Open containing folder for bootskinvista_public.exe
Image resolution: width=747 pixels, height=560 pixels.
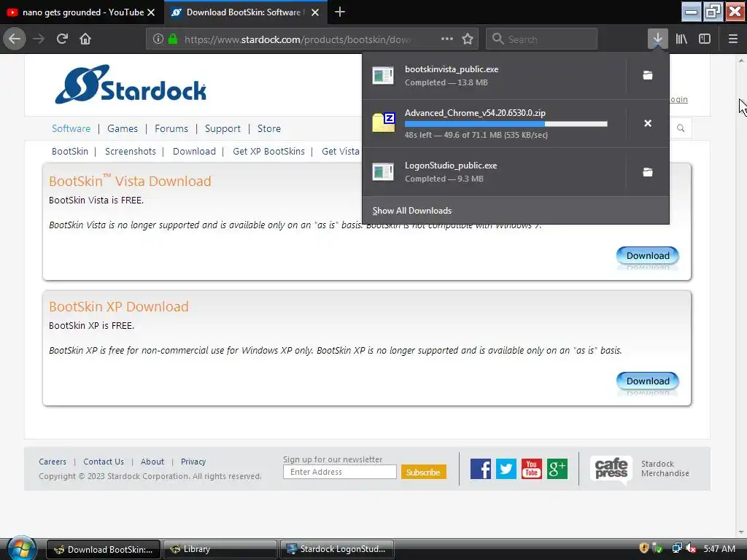tap(648, 75)
